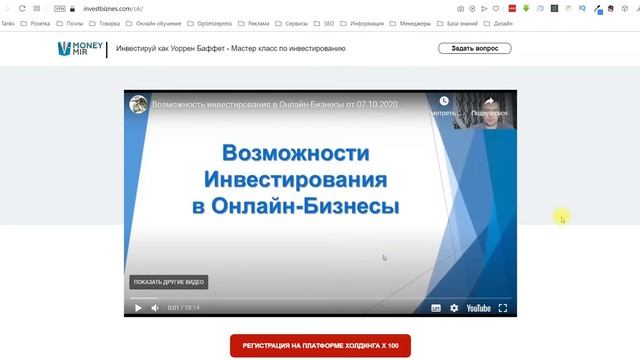Open the Товарка bookmarks folder
The height and width of the screenshot is (360, 640).
(104, 24)
